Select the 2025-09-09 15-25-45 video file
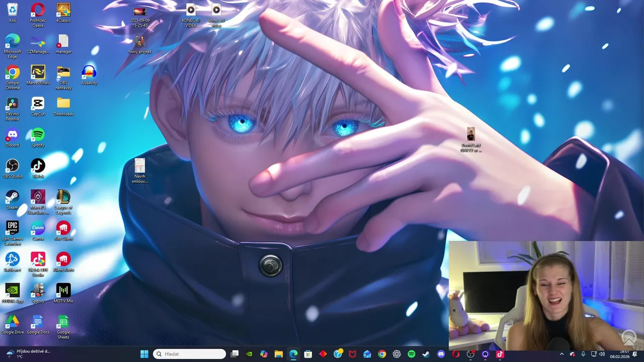644x362 pixels. point(140,17)
